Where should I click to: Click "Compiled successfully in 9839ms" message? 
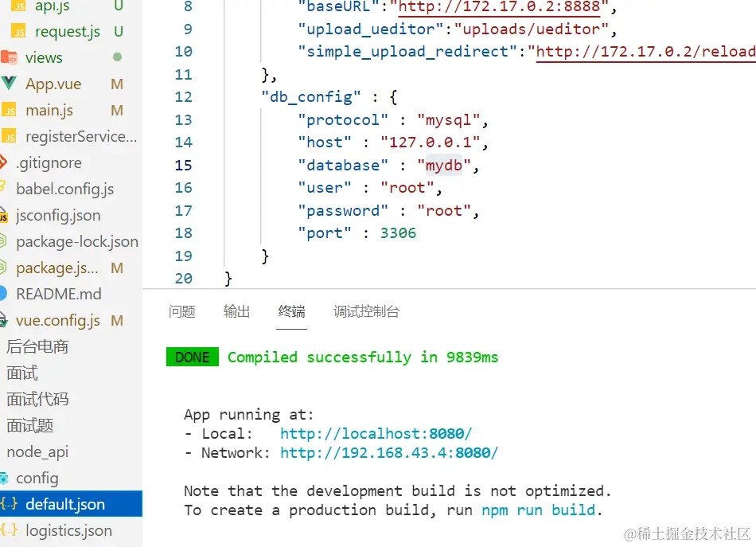coord(363,358)
